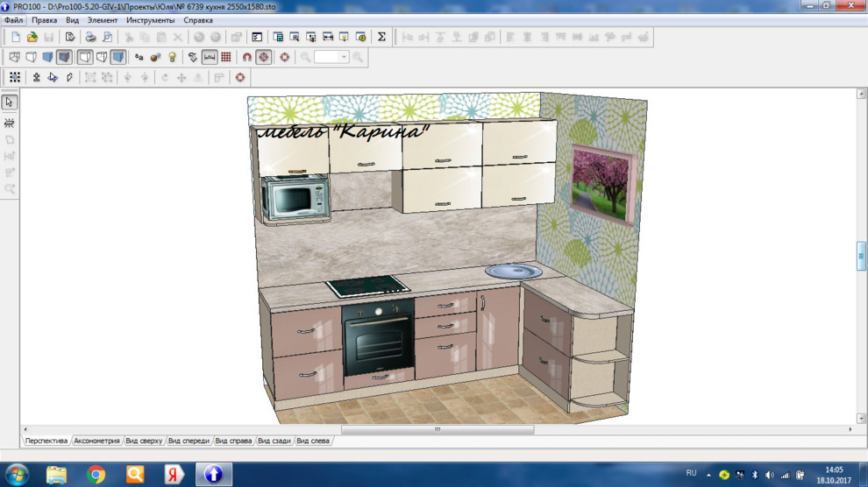Viewport: 868px width, 487px height.
Task: Toggle the red grid display button
Action: (226, 57)
